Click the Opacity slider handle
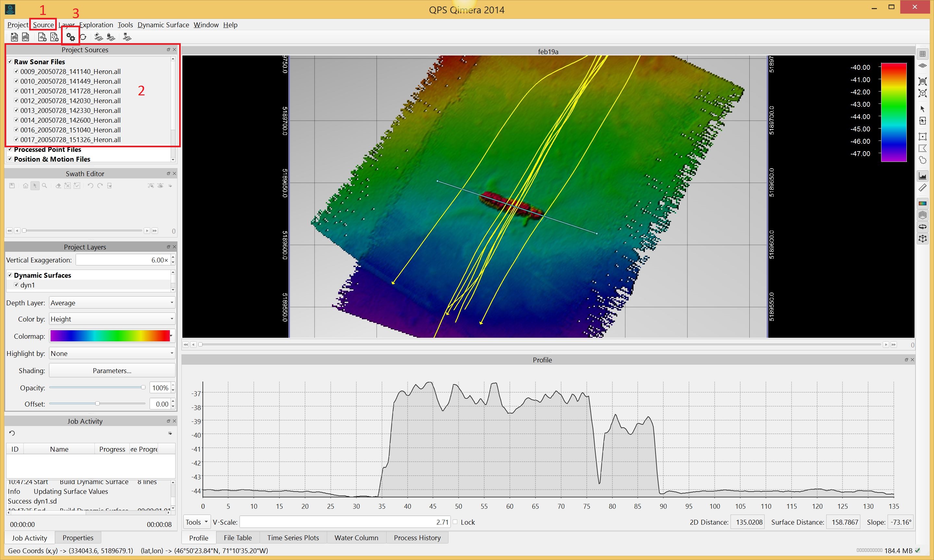This screenshot has height=560, width=934. 143,387
